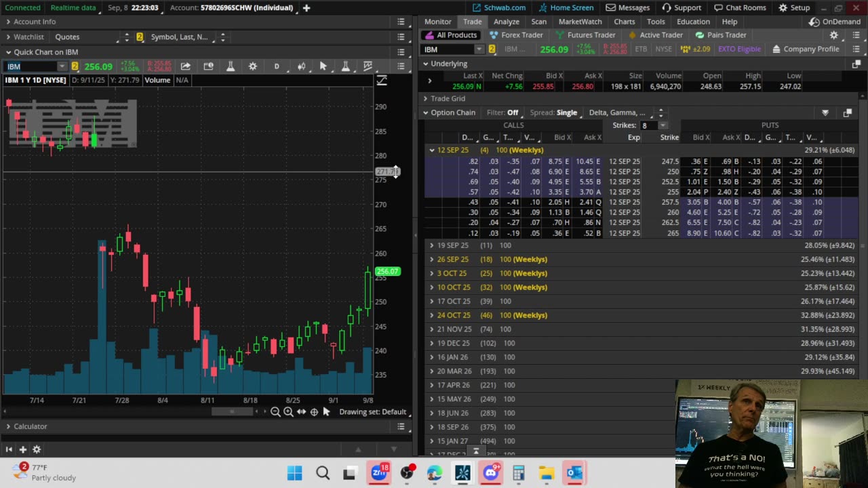The image size is (868, 488).
Task: Click the chart horizontal scrollbar thumb
Action: click(x=232, y=411)
